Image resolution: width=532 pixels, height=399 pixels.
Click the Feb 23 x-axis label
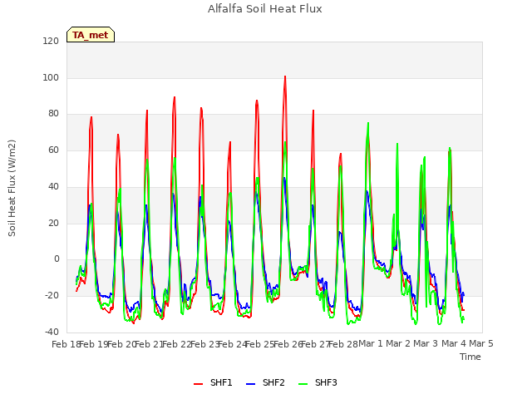pos(204,344)
